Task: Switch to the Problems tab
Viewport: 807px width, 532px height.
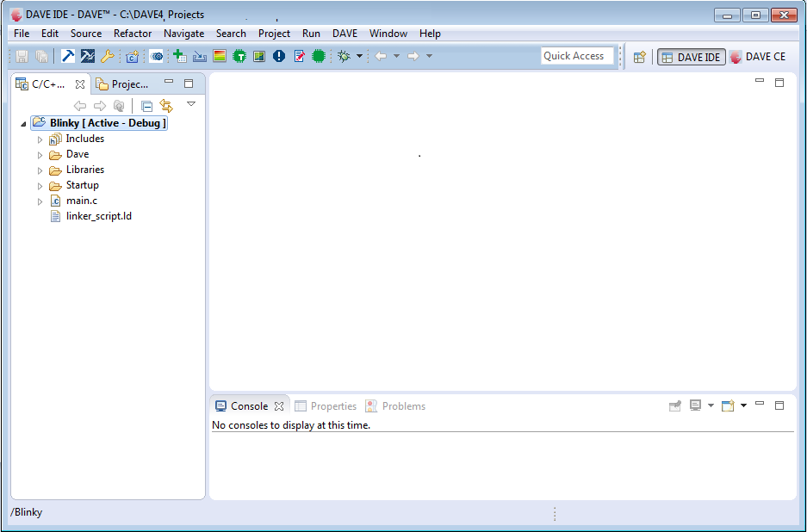Action: click(395, 406)
